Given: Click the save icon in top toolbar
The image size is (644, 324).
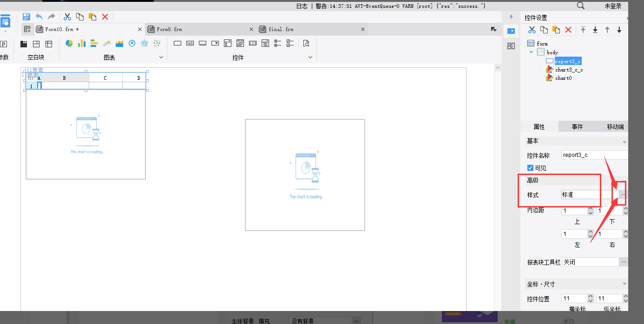Looking at the screenshot, I should pos(26,17).
